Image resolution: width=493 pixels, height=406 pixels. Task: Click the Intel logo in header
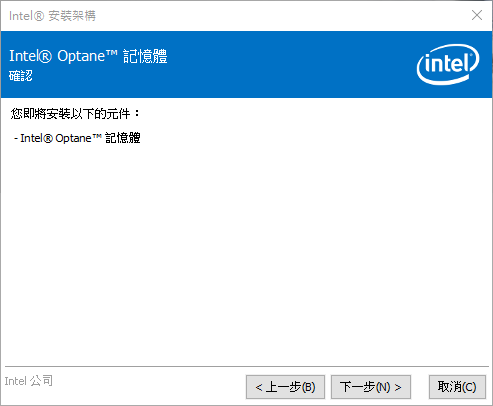[x=448, y=64]
